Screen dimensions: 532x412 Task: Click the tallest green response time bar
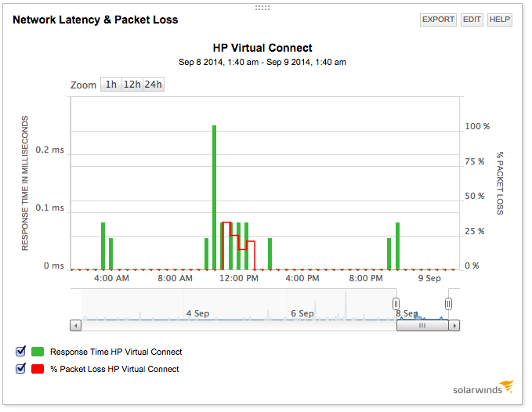coord(214,197)
